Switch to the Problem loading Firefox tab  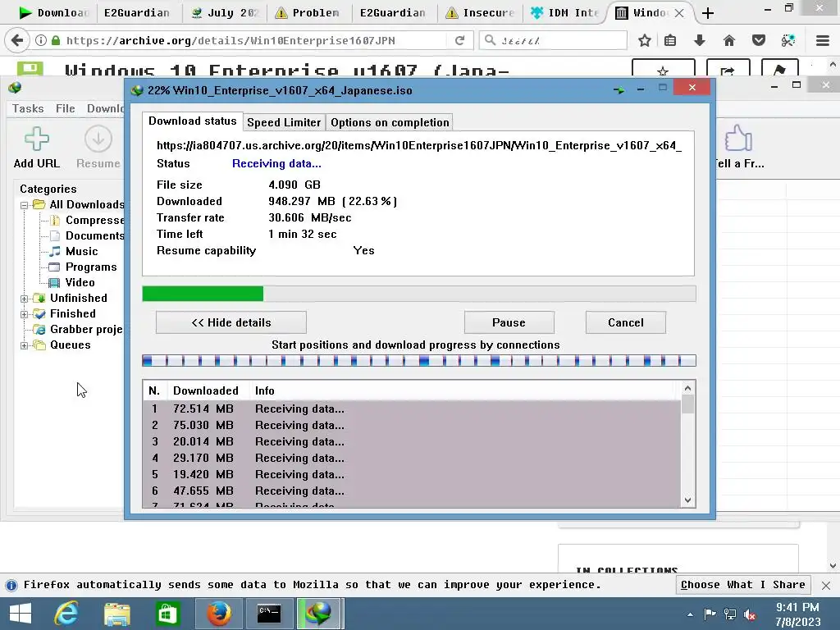click(310, 13)
